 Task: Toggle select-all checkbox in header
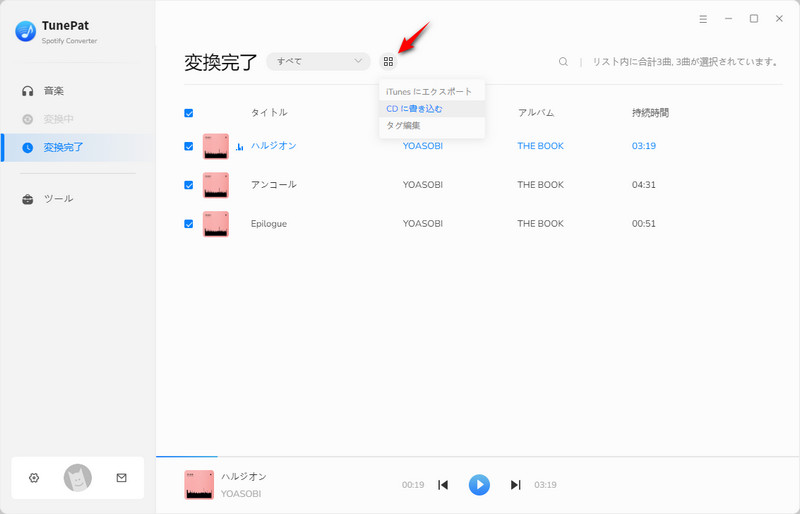189,113
